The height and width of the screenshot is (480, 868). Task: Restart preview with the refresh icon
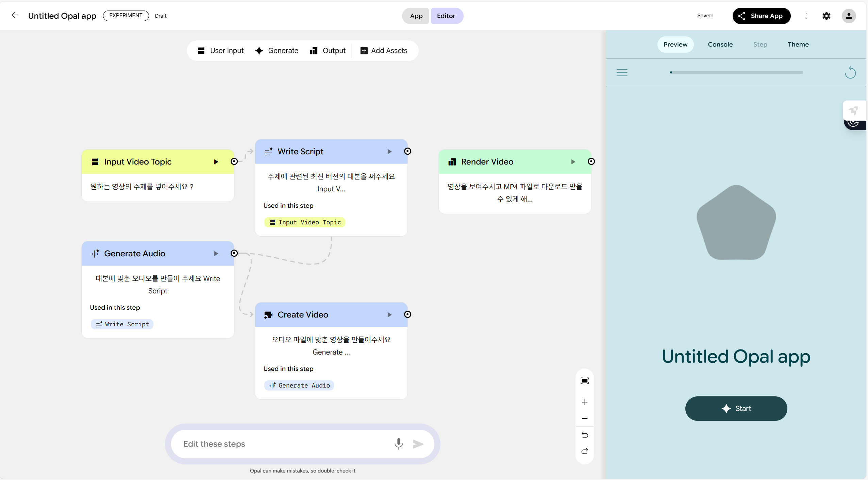pyautogui.click(x=850, y=72)
